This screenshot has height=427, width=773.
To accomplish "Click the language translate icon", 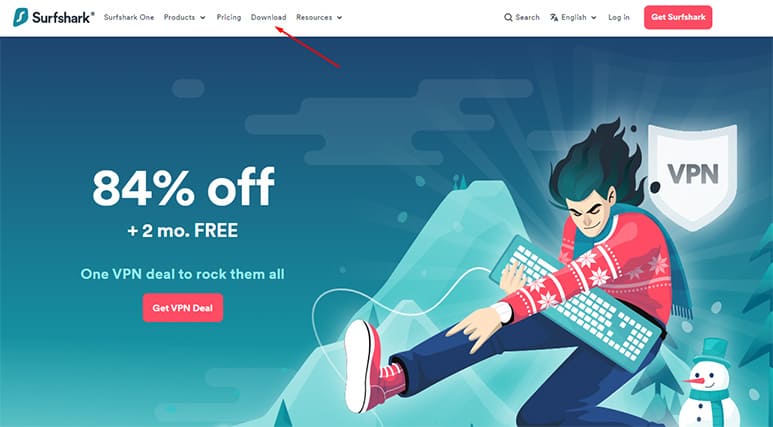I will [x=554, y=17].
